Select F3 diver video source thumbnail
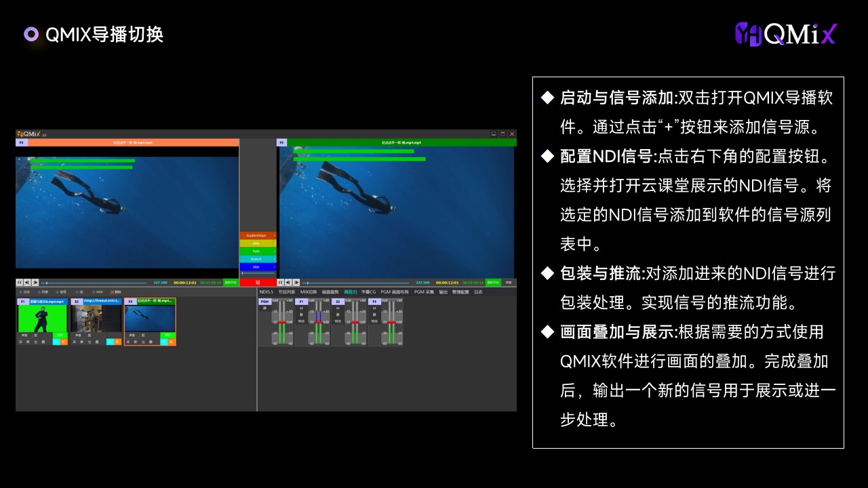The height and width of the screenshot is (488, 868). pyautogui.click(x=150, y=318)
